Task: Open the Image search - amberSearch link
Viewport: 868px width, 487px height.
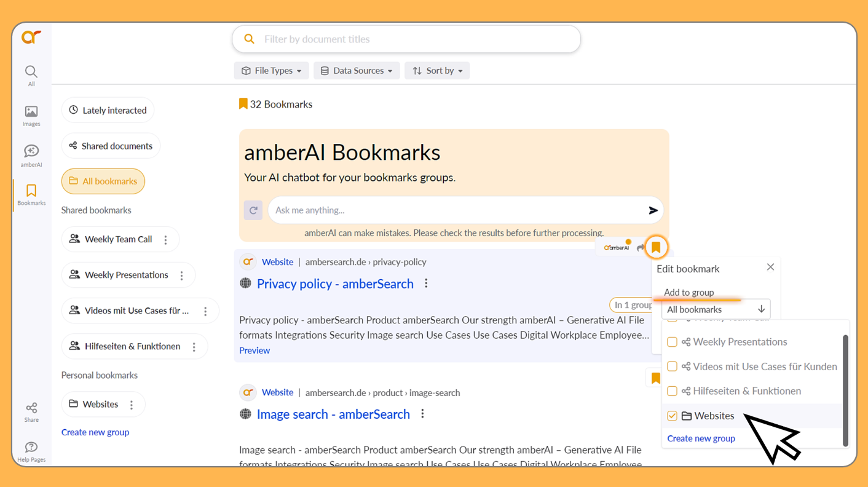Action: point(333,414)
